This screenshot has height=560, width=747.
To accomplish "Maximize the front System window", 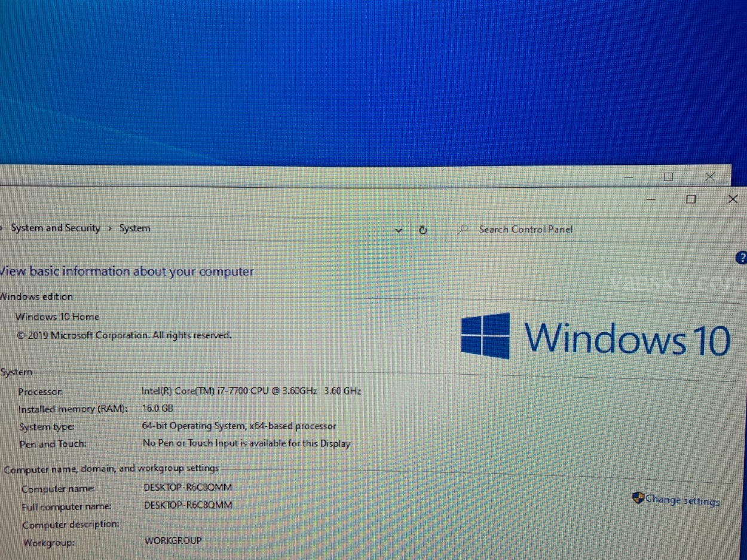I will [x=691, y=199].
